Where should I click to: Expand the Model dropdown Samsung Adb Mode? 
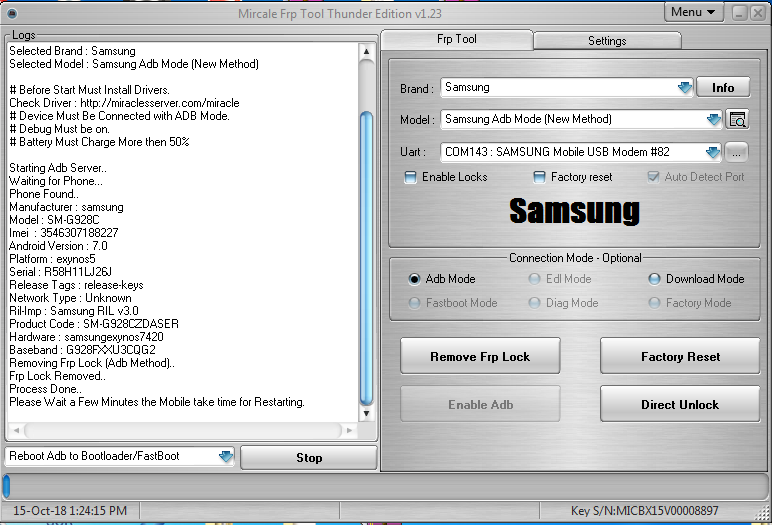coord(713,119)
